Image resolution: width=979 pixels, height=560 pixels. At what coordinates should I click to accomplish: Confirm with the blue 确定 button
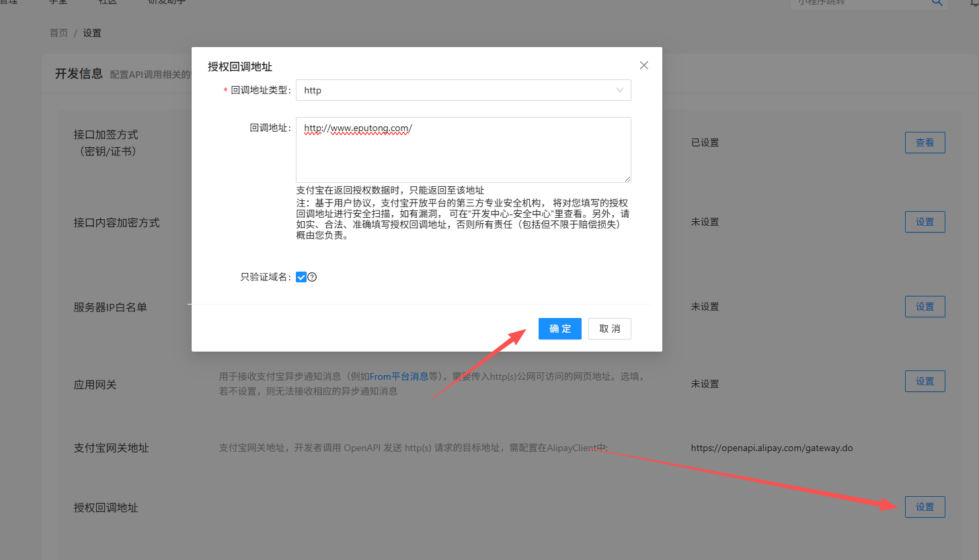(x=559, y=329)
